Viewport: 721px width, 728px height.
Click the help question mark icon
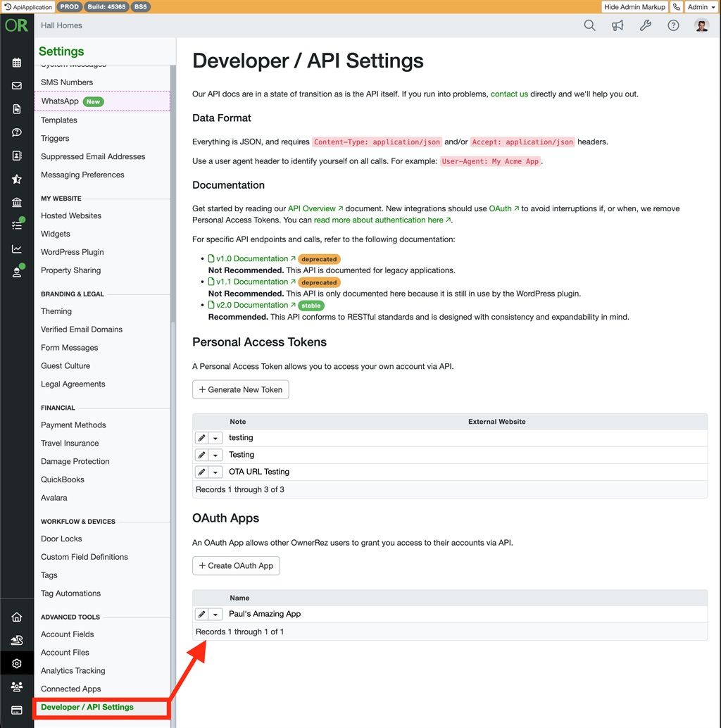coord(673,26)
